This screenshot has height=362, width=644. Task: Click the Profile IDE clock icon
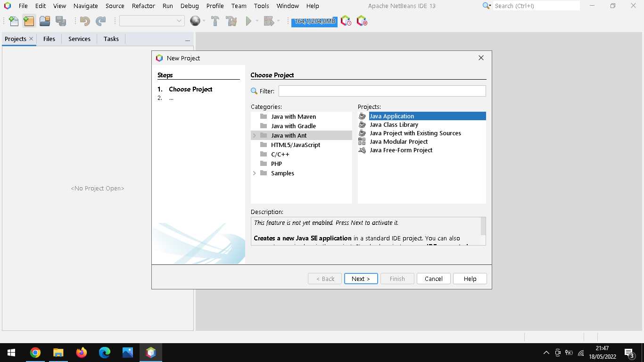coord(346,21)
